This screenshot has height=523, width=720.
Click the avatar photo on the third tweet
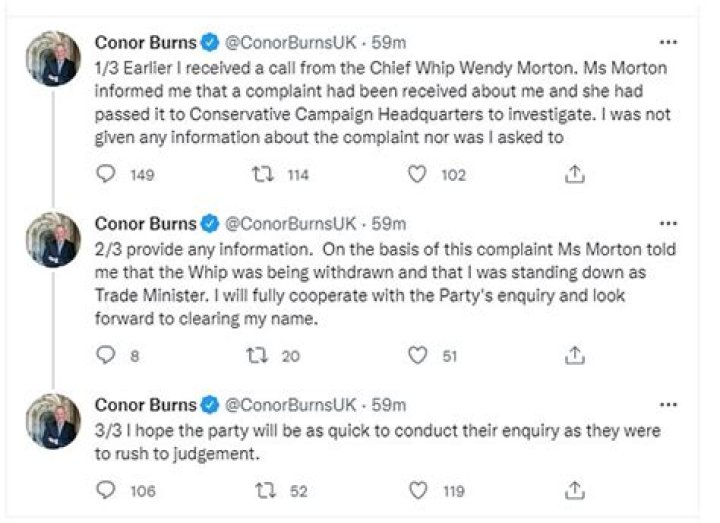pyautogui.click(x=53, y=420)
